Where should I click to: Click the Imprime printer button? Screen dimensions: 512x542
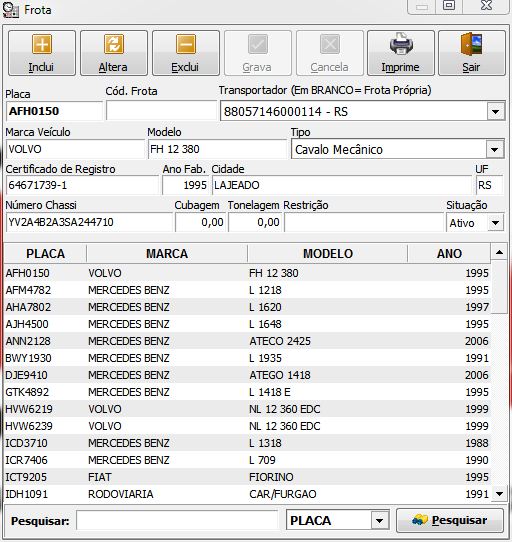pos(401,53)
